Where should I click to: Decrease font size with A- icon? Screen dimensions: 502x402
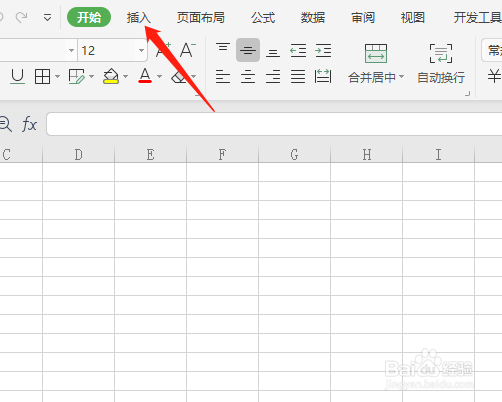click(x=188, y=50)
